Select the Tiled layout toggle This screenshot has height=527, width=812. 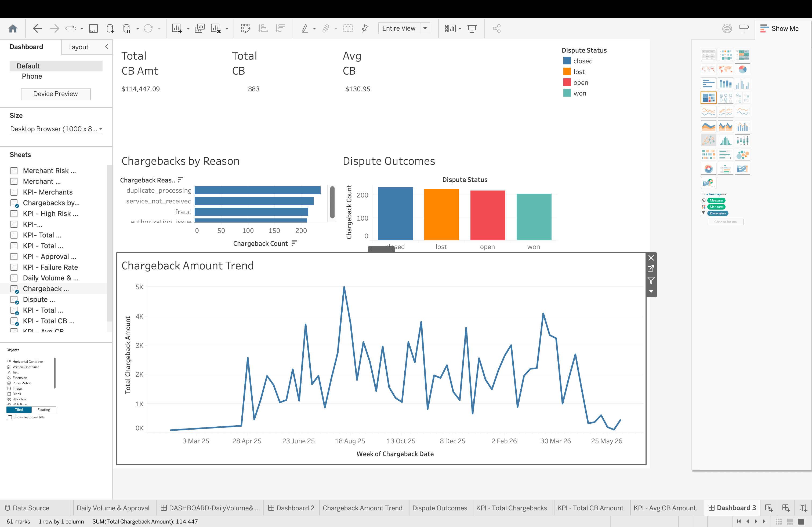click(x=19, y=410)
